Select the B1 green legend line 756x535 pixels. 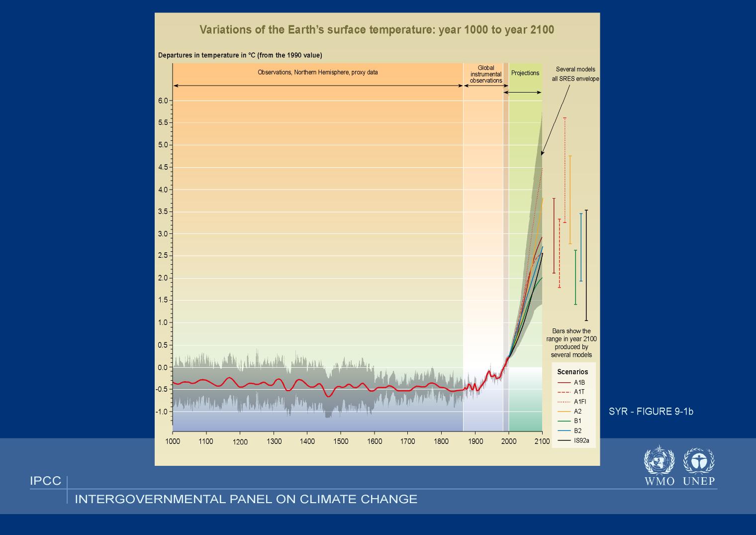[x=564, y=421]
